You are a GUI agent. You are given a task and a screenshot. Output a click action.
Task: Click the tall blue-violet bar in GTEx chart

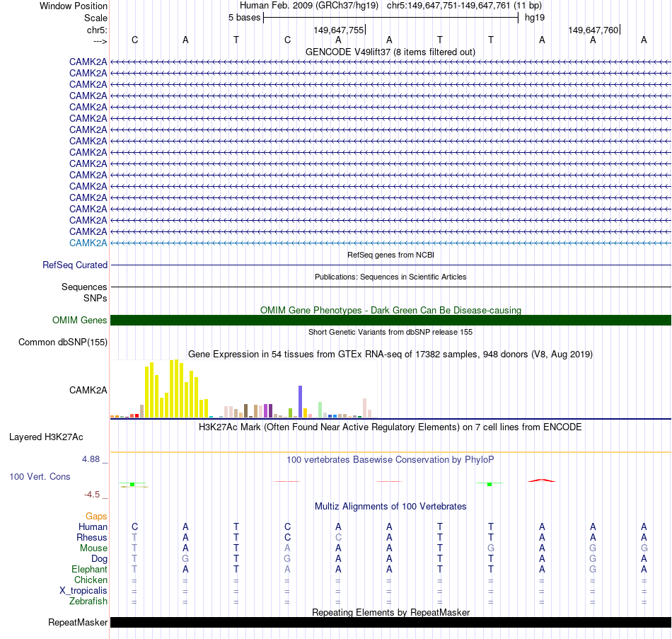coord(300,401)
